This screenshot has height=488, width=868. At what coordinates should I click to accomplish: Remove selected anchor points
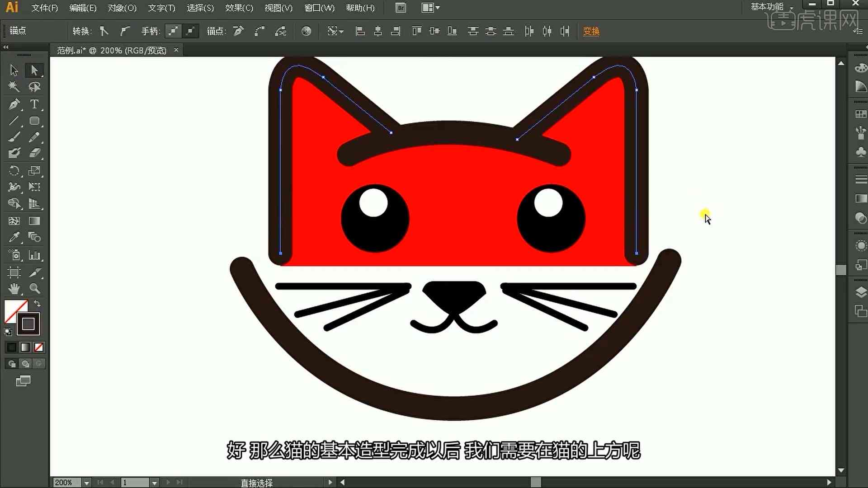238,31
